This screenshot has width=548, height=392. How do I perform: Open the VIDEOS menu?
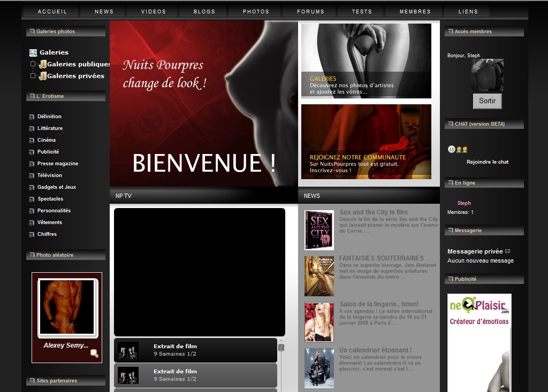[154, 12]
